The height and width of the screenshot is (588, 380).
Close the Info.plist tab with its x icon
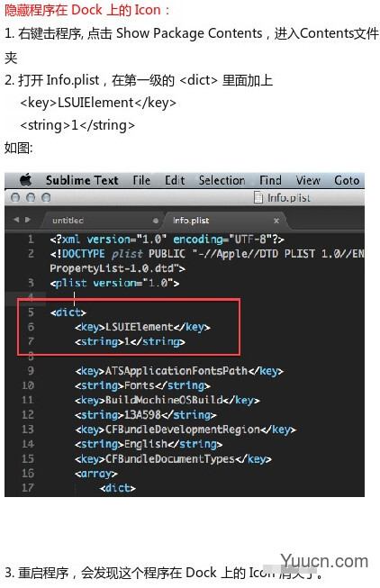(x=276, y=221)
